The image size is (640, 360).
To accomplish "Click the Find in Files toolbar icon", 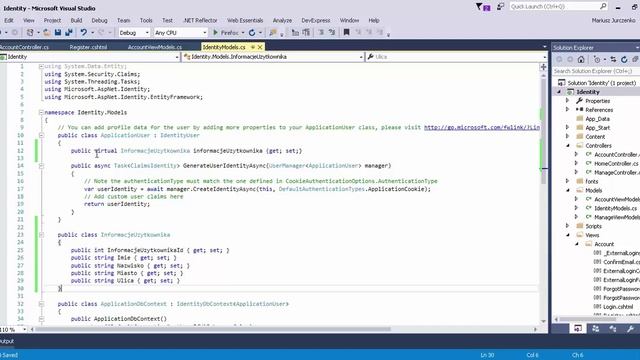I will pyautogui.click(x=273, y=33).
